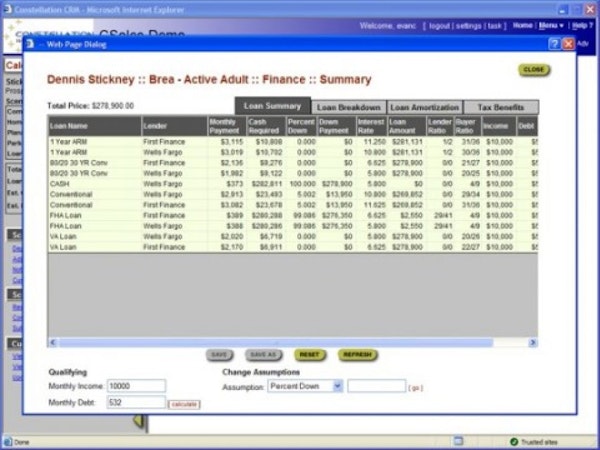Click the Monthly Payment column header
This screenshot has width=600, height=450.
coord(227,126)
